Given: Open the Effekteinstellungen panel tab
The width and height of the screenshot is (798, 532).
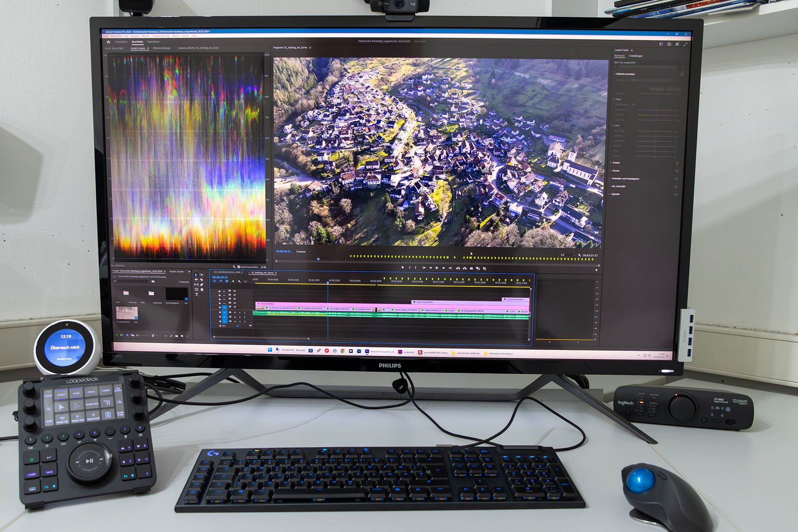Looking at the screenshot, I should coord(162,48).
